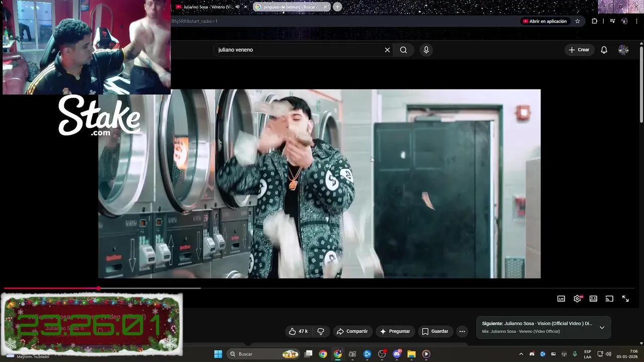The width and height of the screenshot is (644, 362).
Task: Share video with Compartir button
Action: (352, 331)
